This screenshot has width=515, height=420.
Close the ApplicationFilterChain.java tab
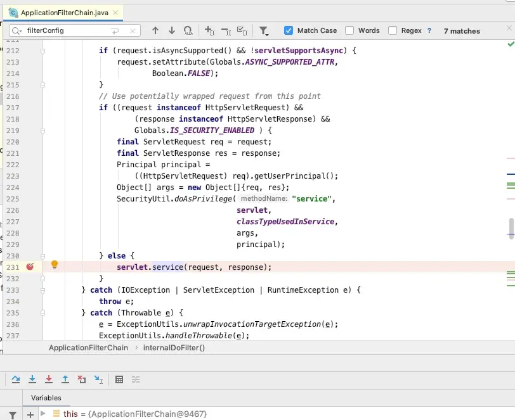(x=115, y=13)
